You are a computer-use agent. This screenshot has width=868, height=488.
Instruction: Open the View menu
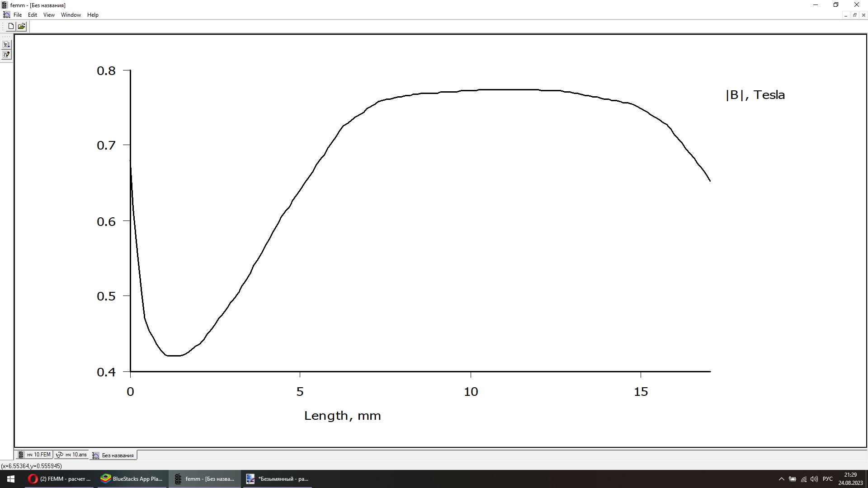[x=49, y=15]
